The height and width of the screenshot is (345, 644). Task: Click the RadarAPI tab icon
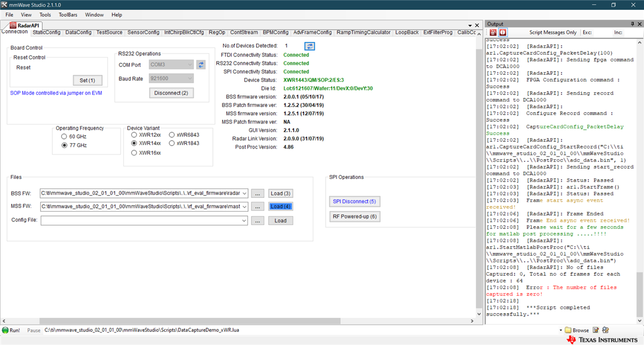(13, 25)
